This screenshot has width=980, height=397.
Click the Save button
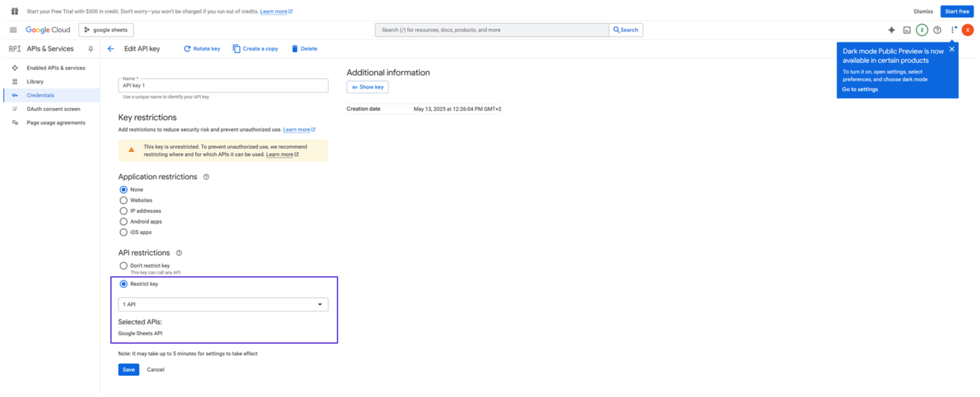point(129,370)
